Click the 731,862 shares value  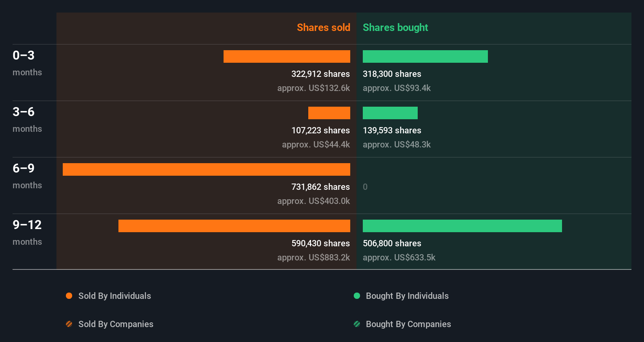[x=320, y=187]
